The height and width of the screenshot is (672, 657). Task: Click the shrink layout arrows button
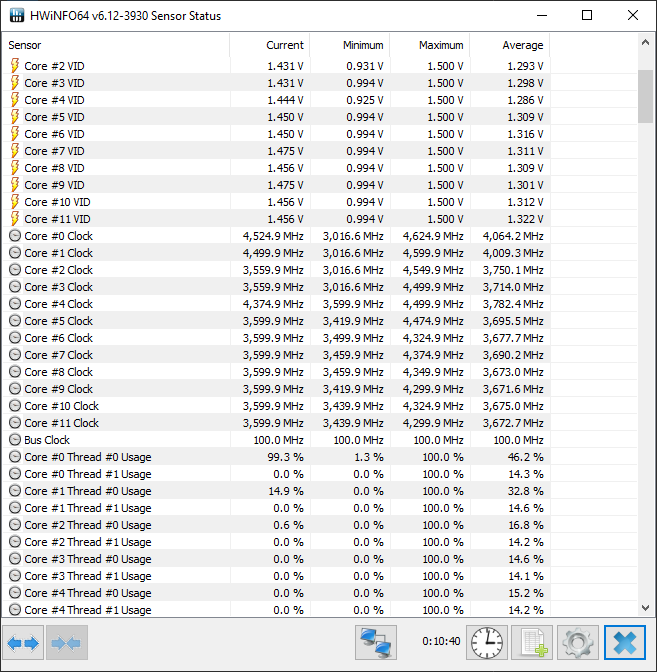(67, 642)
